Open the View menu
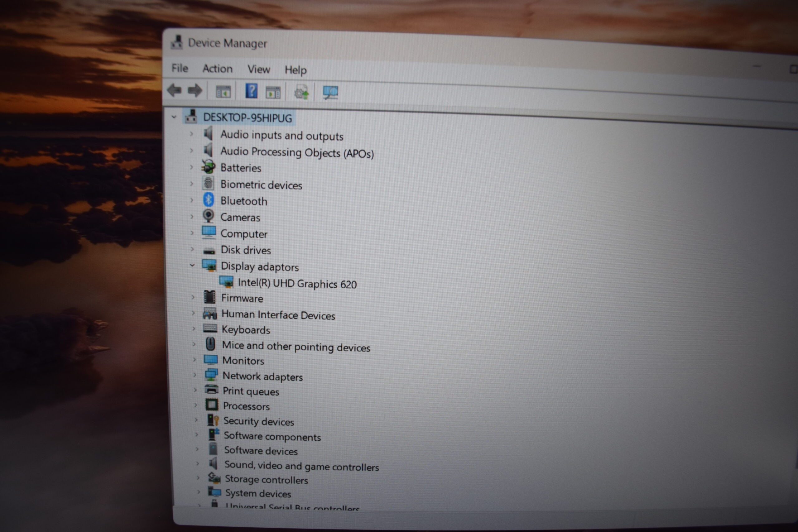 (259, 69)
